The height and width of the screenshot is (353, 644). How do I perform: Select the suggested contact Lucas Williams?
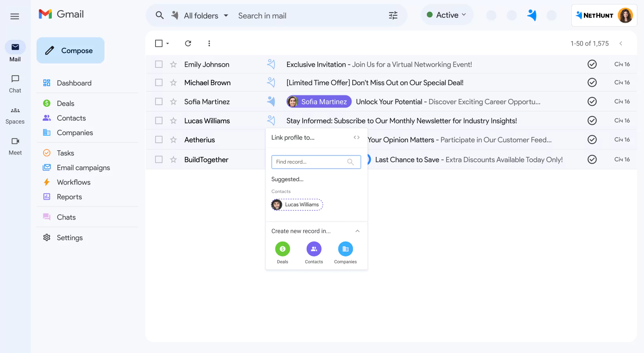pyautogui.click(x=296, y=204)
